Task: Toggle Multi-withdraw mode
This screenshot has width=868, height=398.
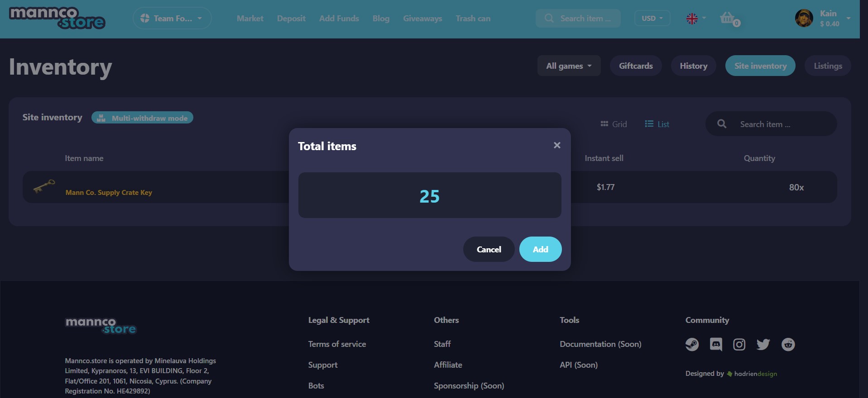Action: [142, 118]
